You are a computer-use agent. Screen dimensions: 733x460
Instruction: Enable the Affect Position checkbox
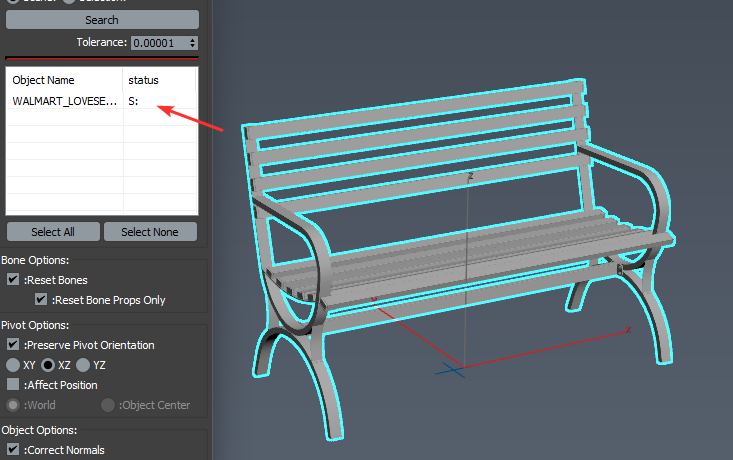(14, 385)
